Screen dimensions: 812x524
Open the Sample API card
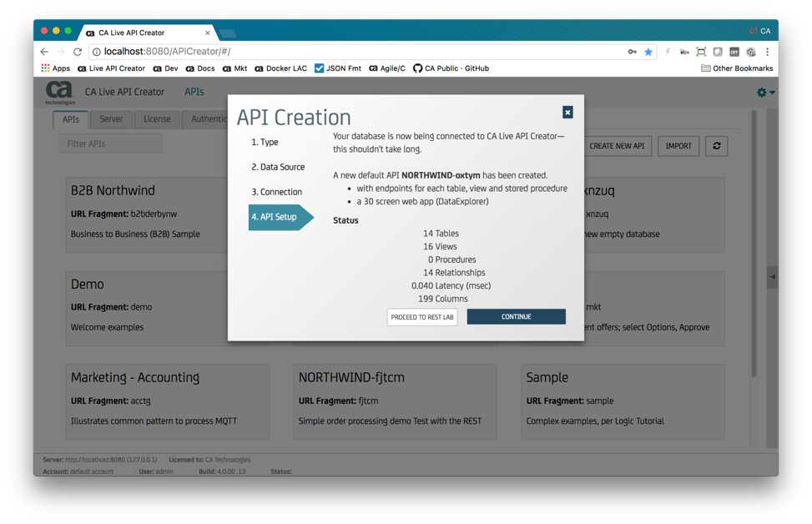tap(623, 402)
